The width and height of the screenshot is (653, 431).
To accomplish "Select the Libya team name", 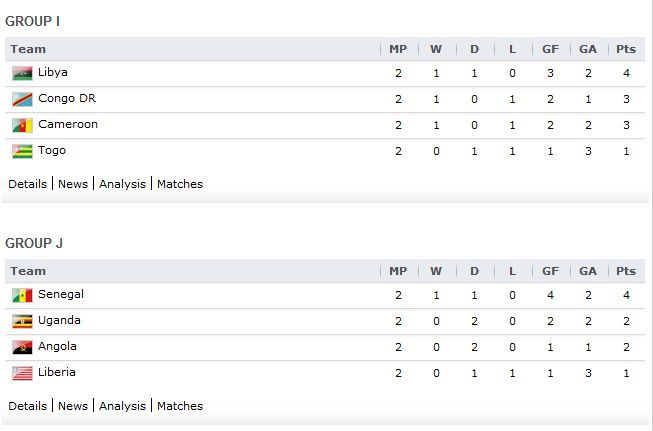I will point(53,72).
